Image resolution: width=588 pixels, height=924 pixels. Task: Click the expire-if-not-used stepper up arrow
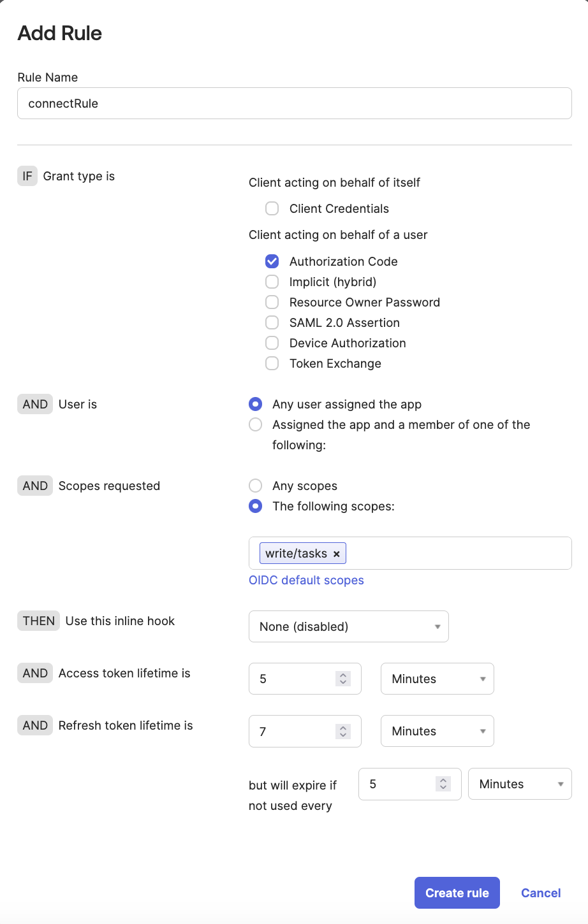click(443, 781)
